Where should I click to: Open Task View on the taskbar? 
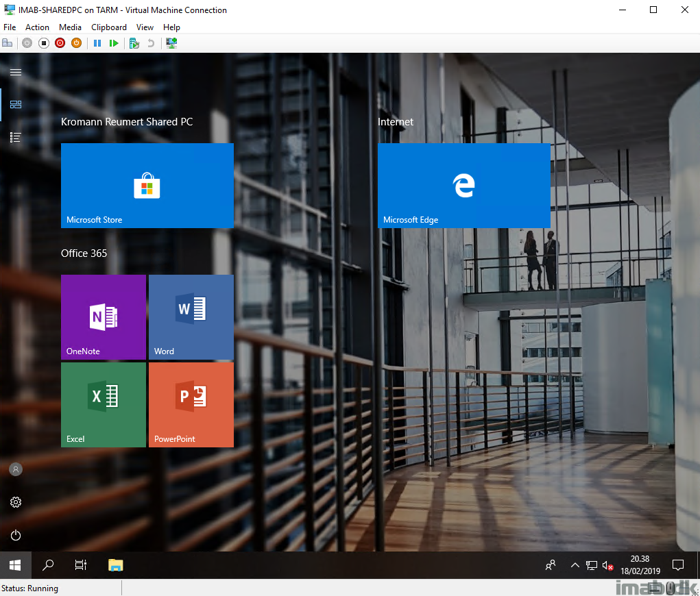click(x=81, y=566)
